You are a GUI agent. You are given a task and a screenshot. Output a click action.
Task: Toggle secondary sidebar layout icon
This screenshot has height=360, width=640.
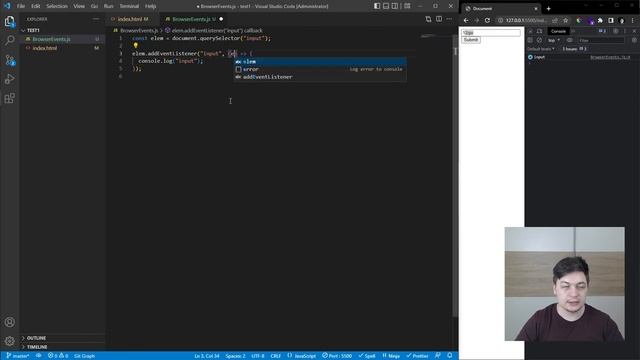pos(395,6)
